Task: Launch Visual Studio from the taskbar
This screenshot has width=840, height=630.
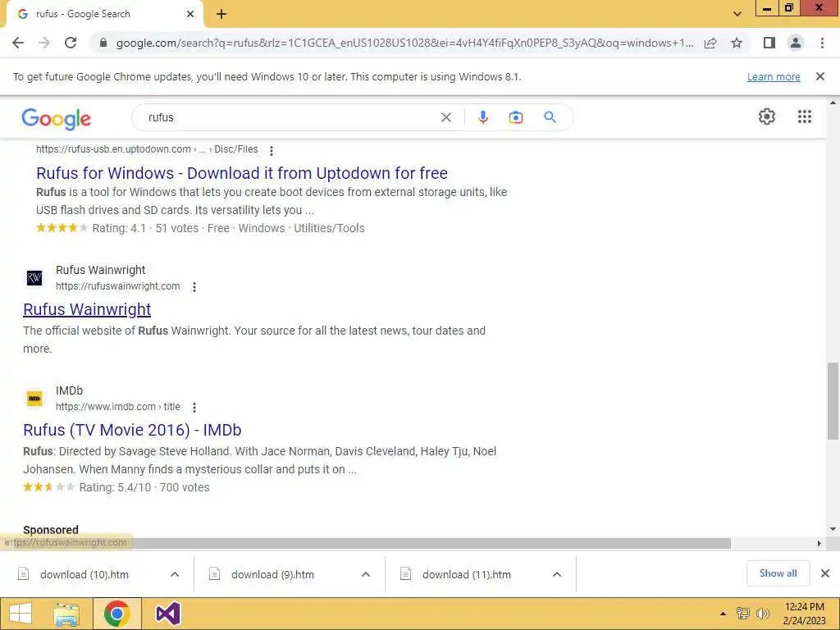Action: [167, 614]
